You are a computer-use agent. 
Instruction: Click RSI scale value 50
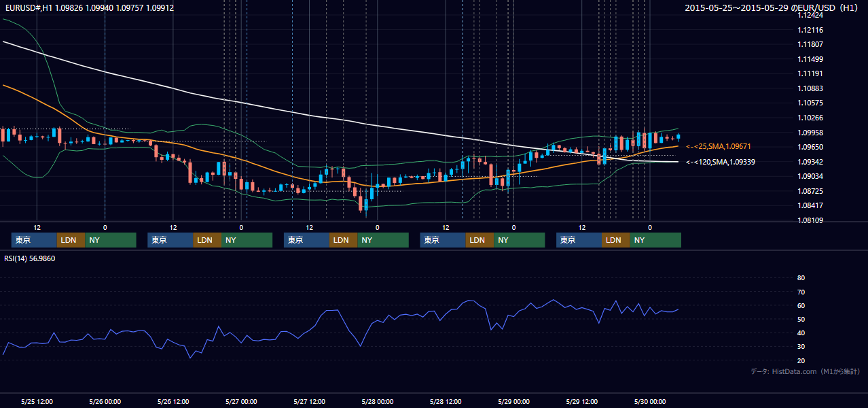(801, 319)
